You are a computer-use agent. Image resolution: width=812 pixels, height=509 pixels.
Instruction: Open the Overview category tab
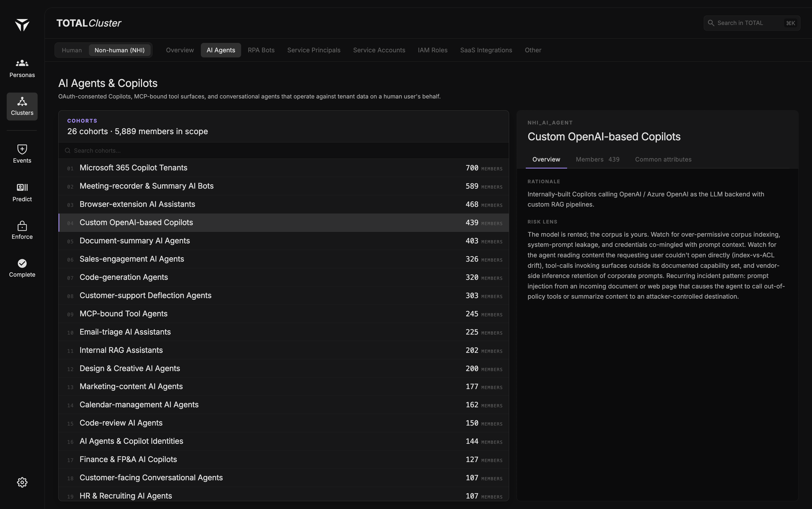point(180,50)
